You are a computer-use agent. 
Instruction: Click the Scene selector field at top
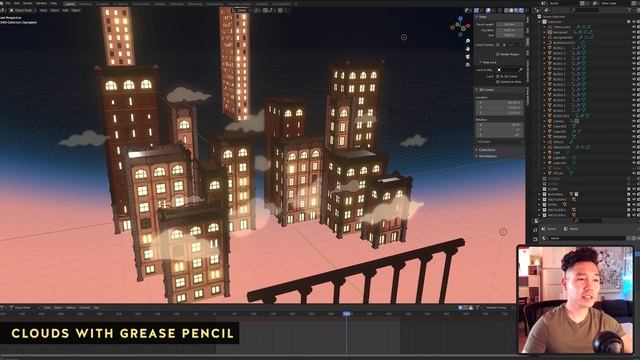(x=564, y=3)
